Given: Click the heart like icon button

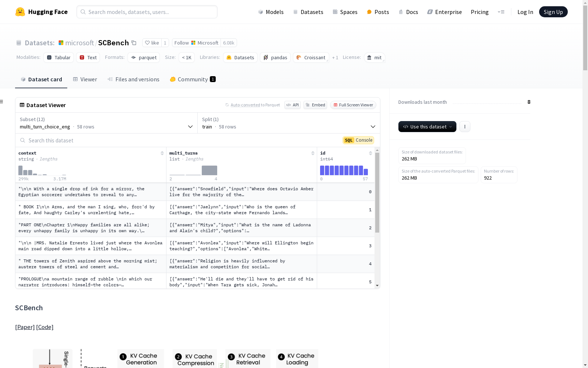Looking at the screenshot, I should [152, 43].
